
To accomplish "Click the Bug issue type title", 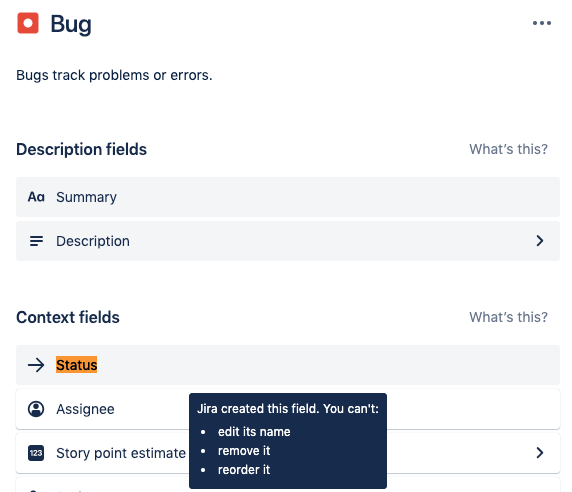I will click(71, 24).
